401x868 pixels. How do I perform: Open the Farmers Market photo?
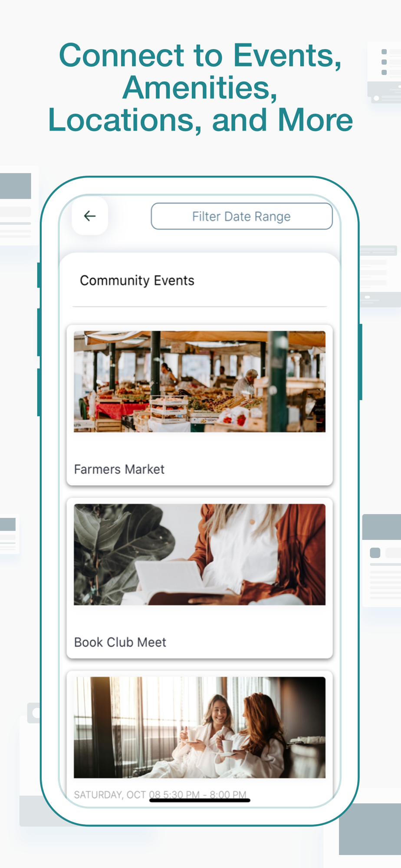(200, 381)
